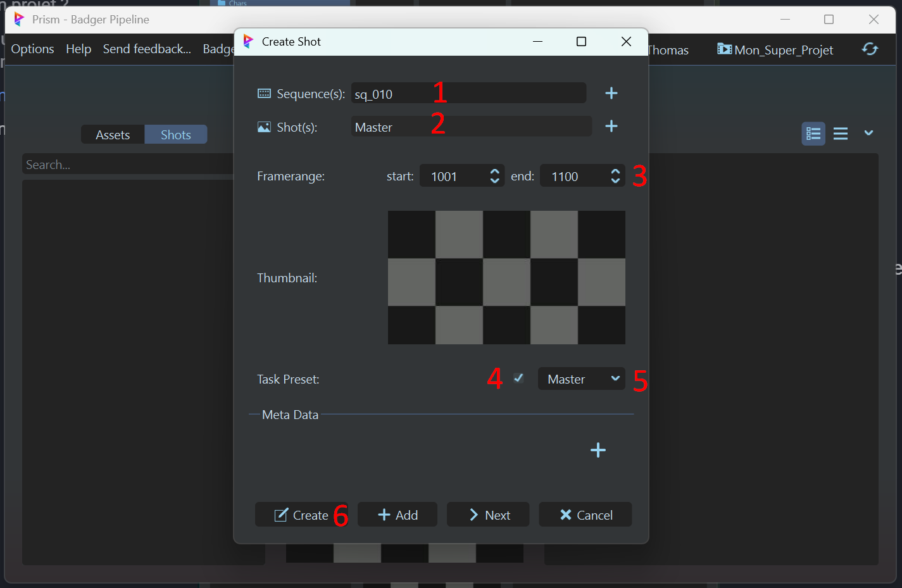
Task: Add a new Meta Data entry
Action: [x=598, y=450]
